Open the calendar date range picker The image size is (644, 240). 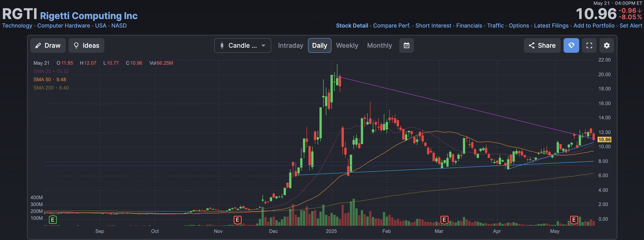[407, 45]
